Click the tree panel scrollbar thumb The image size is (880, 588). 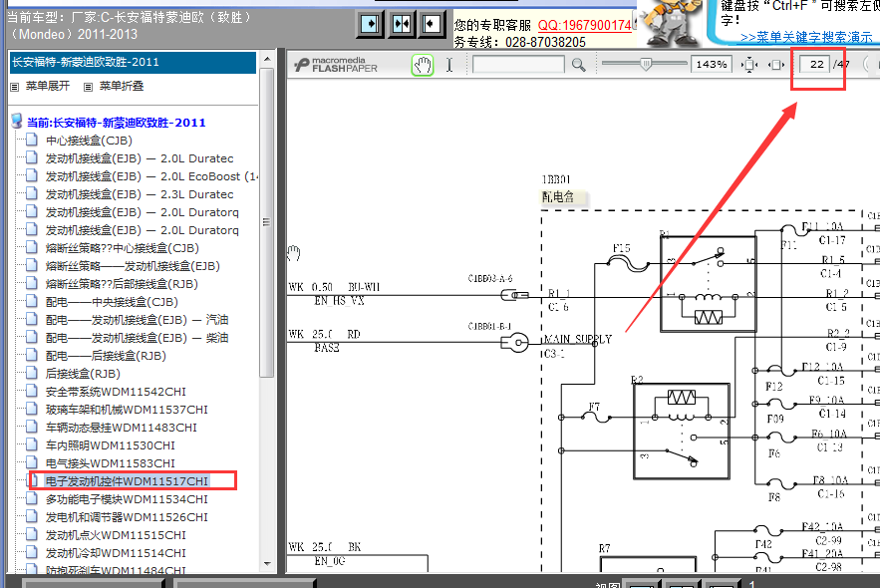(x=266, y=222)
